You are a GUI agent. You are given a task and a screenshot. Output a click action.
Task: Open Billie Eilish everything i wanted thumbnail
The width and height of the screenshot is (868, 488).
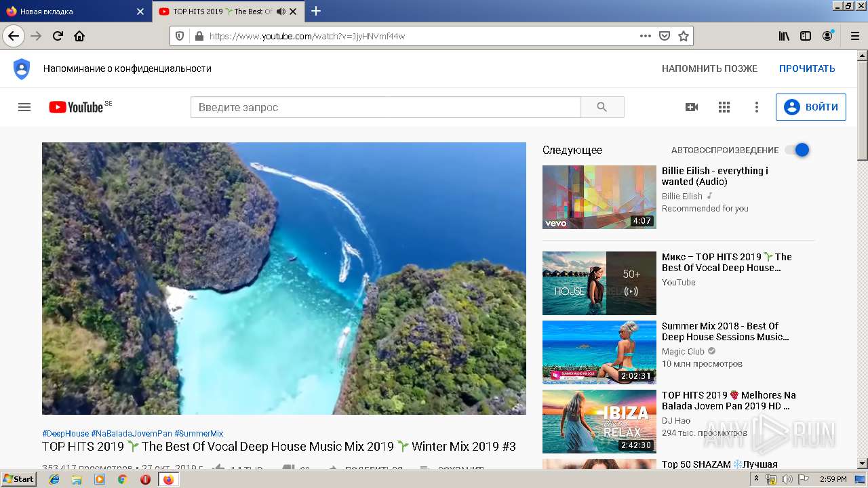(x=599, y=197)
